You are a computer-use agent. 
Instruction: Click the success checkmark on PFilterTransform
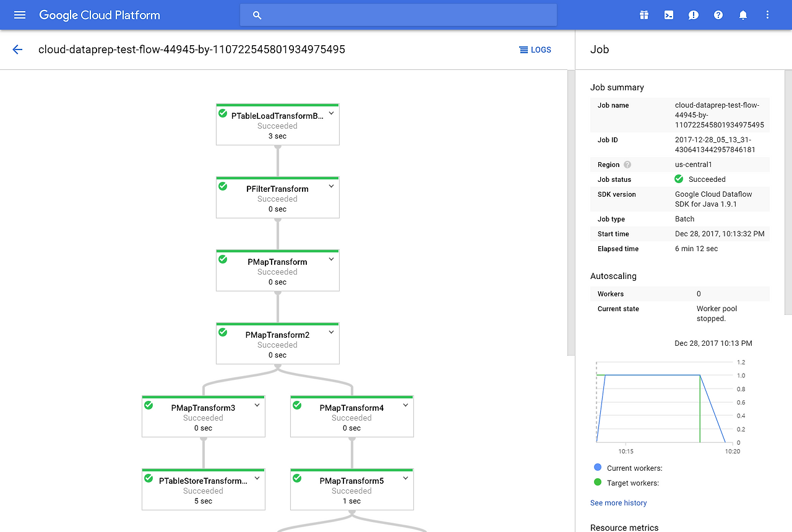click(x=223, y=186)
